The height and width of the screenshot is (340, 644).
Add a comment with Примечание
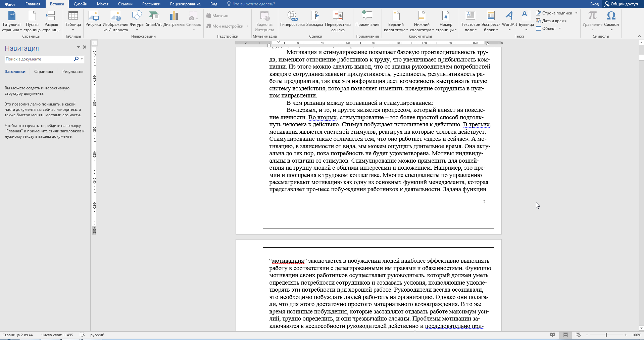coord(367,19)
